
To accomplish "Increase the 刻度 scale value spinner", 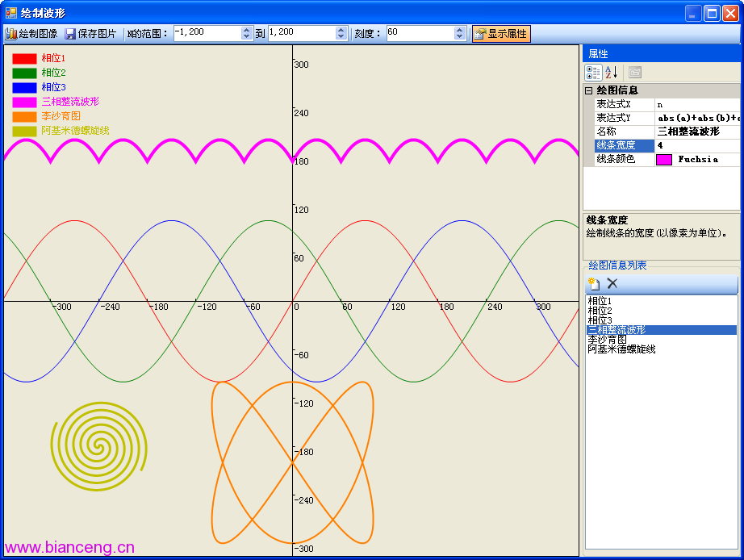I will tap(459, 30).
